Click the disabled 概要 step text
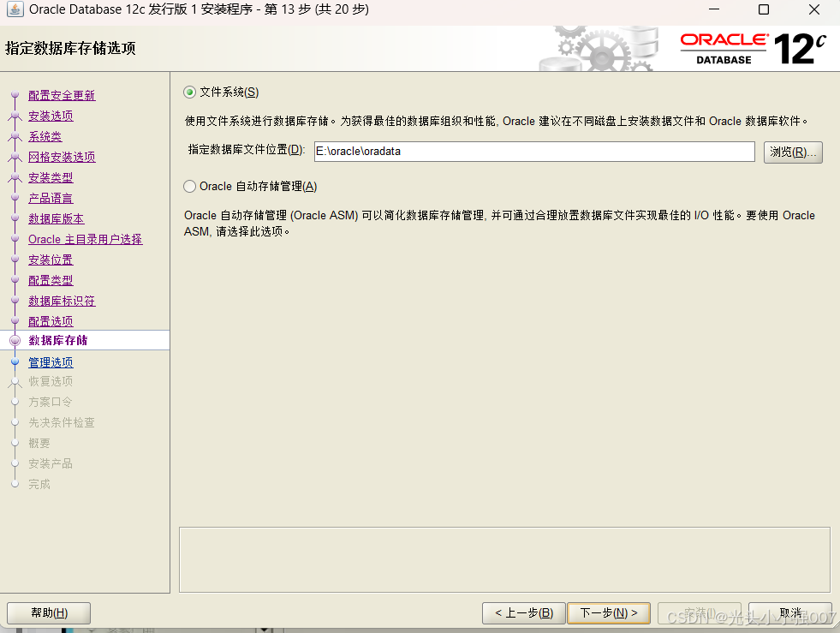The height and width of the screenshot is (633, 840). click(39, 443)
